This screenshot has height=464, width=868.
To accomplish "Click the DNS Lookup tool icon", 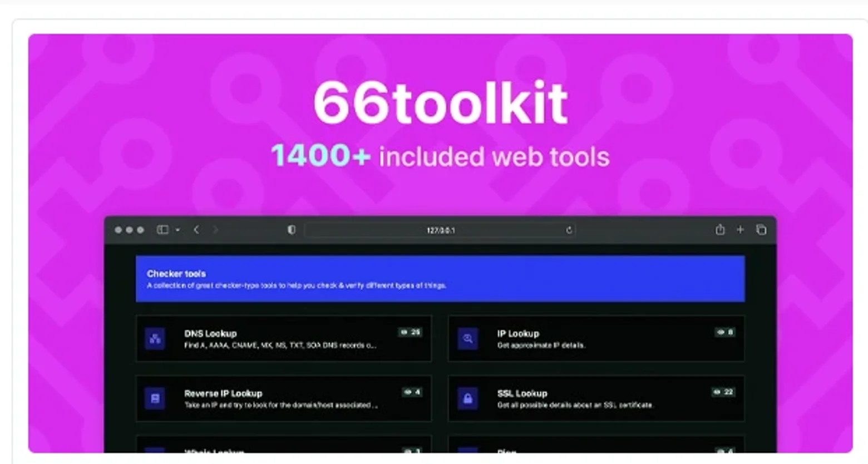I will coord(155,338).
